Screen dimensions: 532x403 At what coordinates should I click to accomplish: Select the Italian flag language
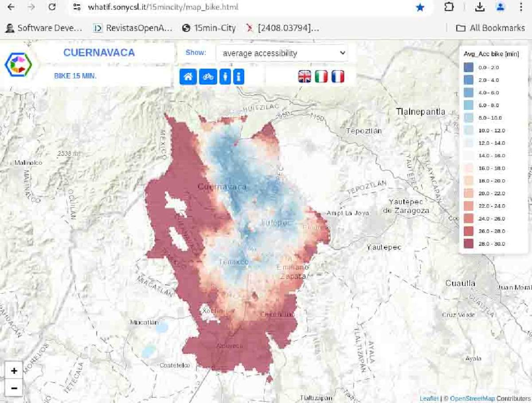[321, 76]
